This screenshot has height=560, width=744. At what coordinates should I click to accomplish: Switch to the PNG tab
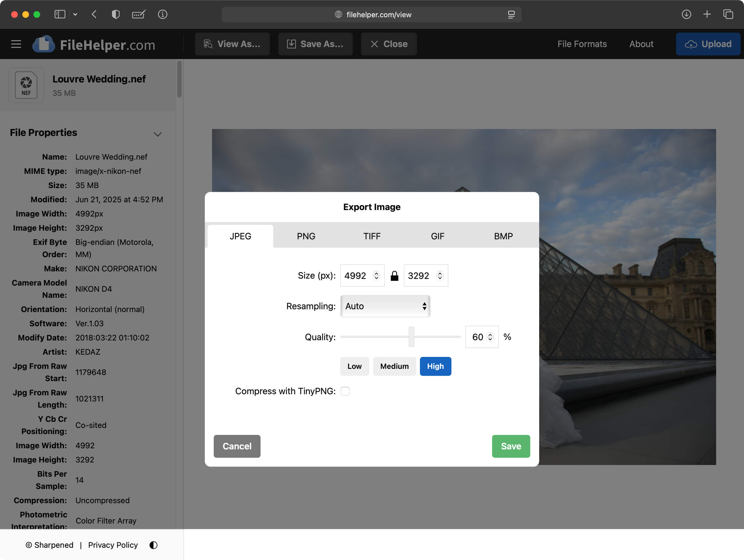(306, 236)
